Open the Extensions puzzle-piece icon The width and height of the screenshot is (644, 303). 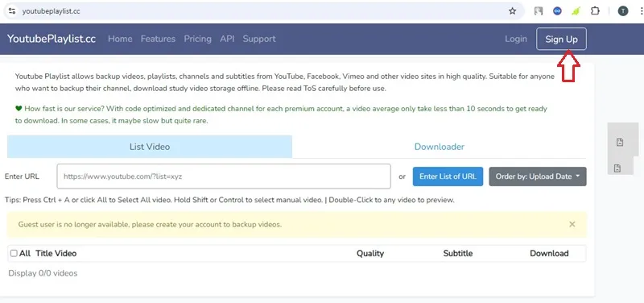tap(595, 11)
